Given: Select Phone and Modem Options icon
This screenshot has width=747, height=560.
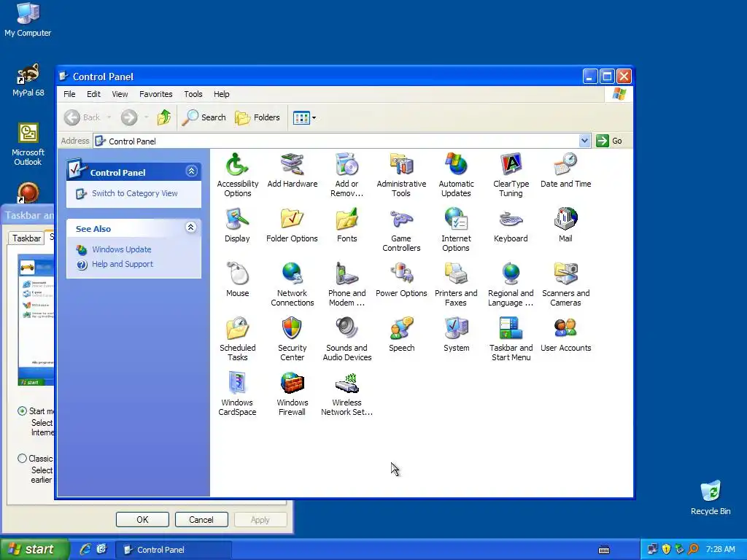Looking at the screenshot, I should point(347,284).
